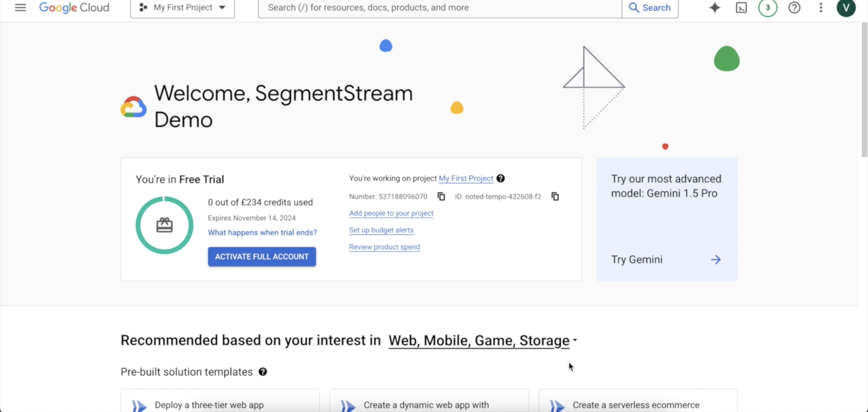Click the Try Gemini arrow
868x412 pixels.
716,260
